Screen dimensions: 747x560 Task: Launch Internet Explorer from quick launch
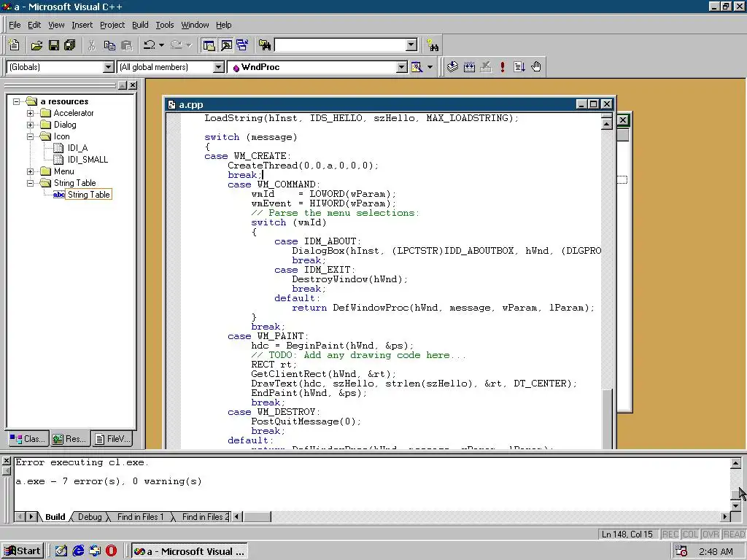coord(78,551)
